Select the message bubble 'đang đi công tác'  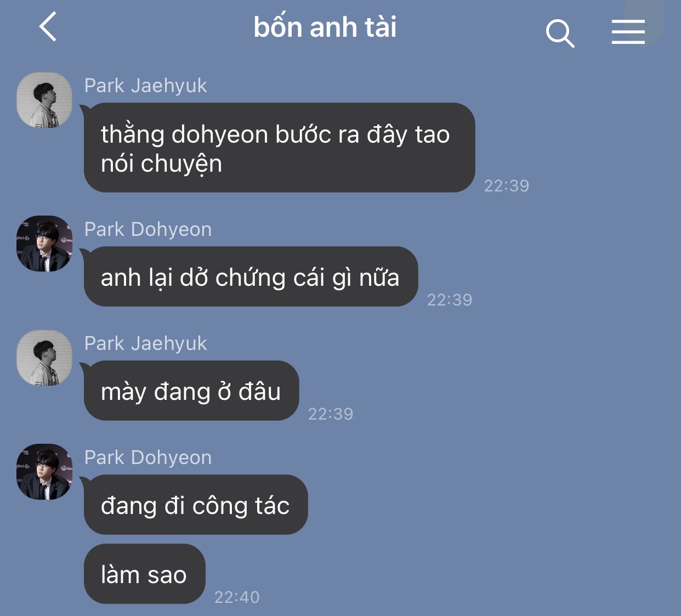click(196, 505)
